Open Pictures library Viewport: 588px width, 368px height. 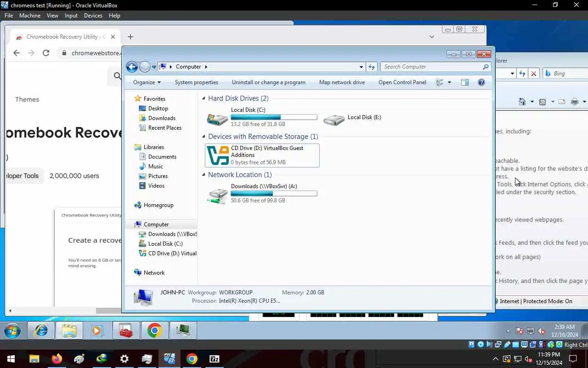click(x=158, y=176)
